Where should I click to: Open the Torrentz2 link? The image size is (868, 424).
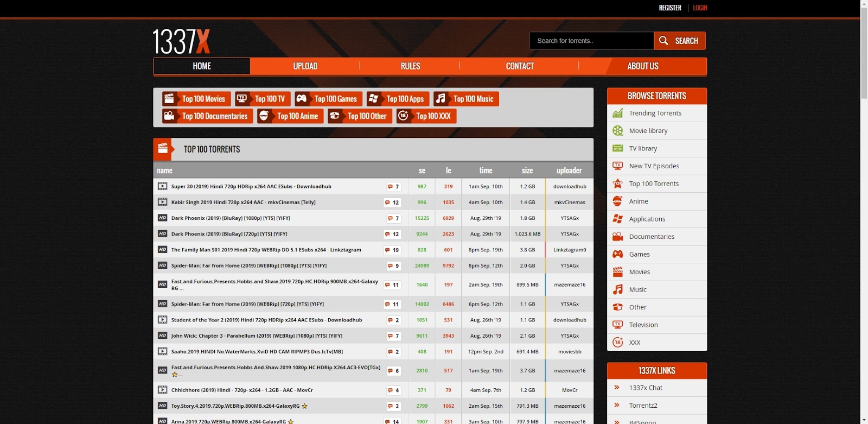[643, 406]
